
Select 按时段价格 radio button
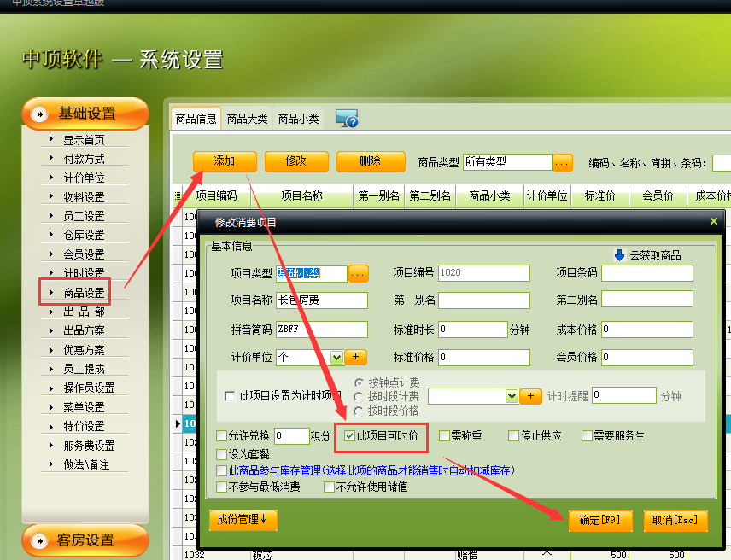pyautogui.click(x=359, y=411)
